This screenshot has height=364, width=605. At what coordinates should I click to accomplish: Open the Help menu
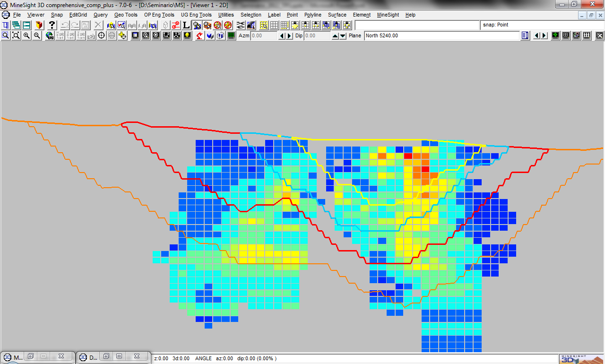point(411,15)
